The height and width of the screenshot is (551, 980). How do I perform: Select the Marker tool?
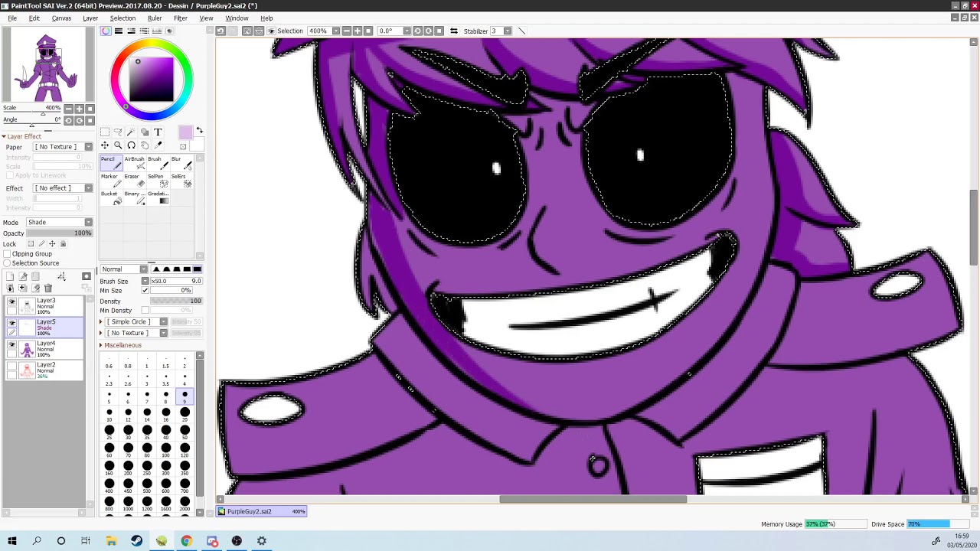(x=111, y=181)
